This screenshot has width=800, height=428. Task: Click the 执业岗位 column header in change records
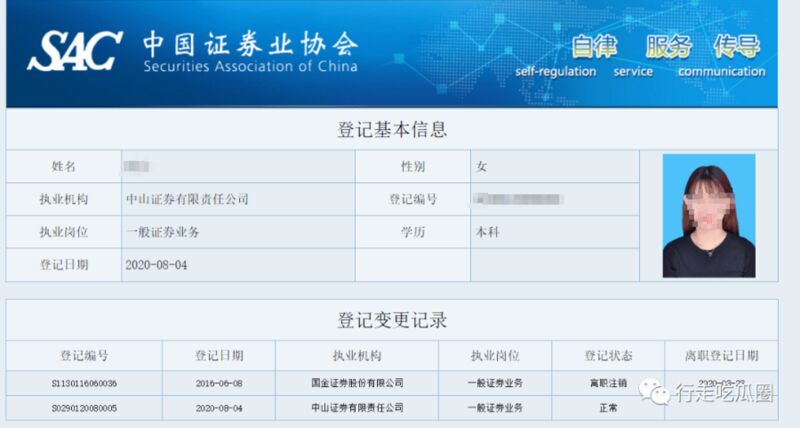tap(495, 356)
